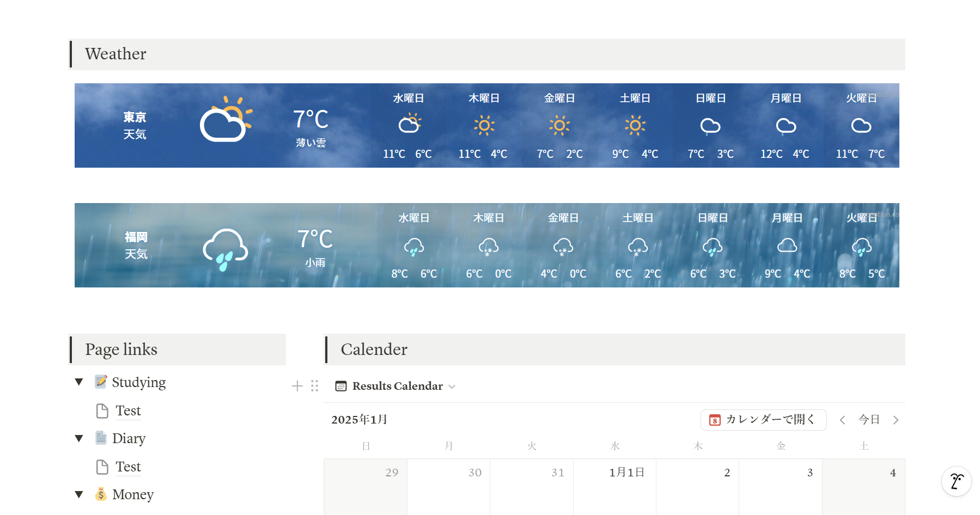Open the Test page under Studying
The width and height of the screenshot is (980, 515).
tap(128, 410)
